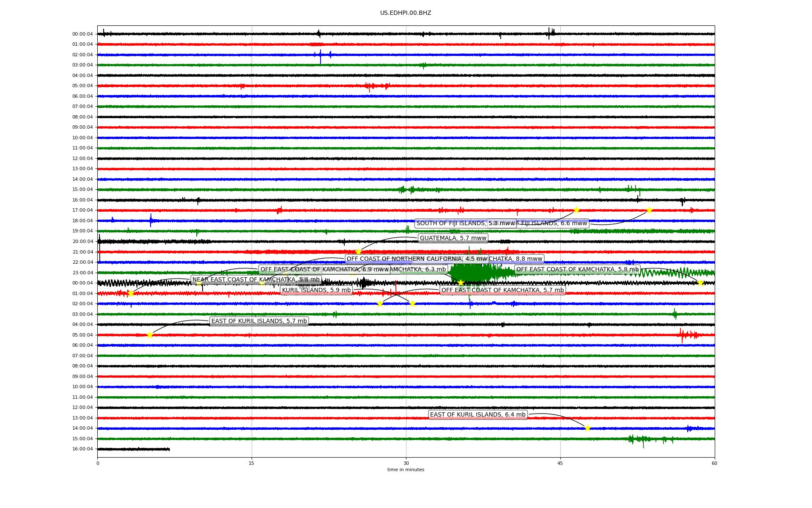Select star for South of Fiji Islands 5.8 mww
This screenshot has width=812, height=508.
click(576, 210)
